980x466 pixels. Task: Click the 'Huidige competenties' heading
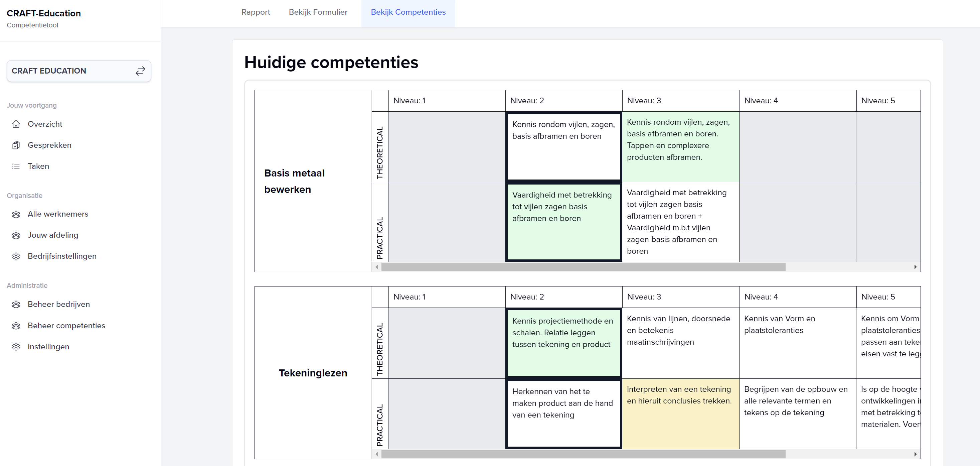331,62
